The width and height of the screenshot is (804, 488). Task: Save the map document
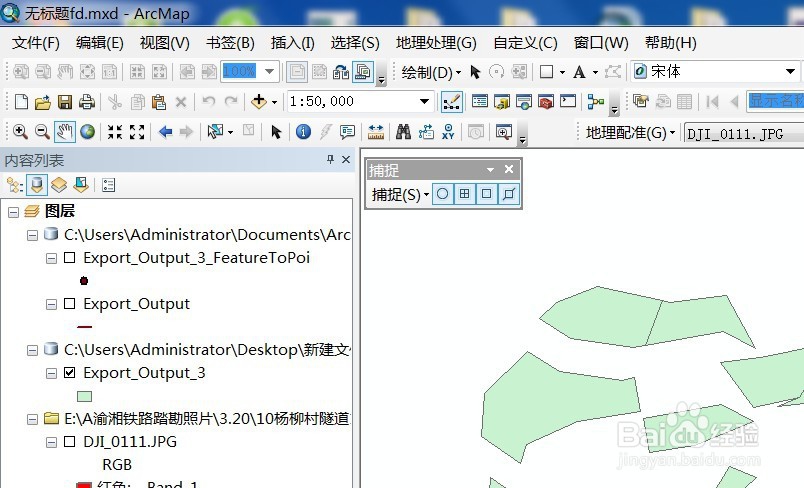pyautogui.click(x=65, y=102)
